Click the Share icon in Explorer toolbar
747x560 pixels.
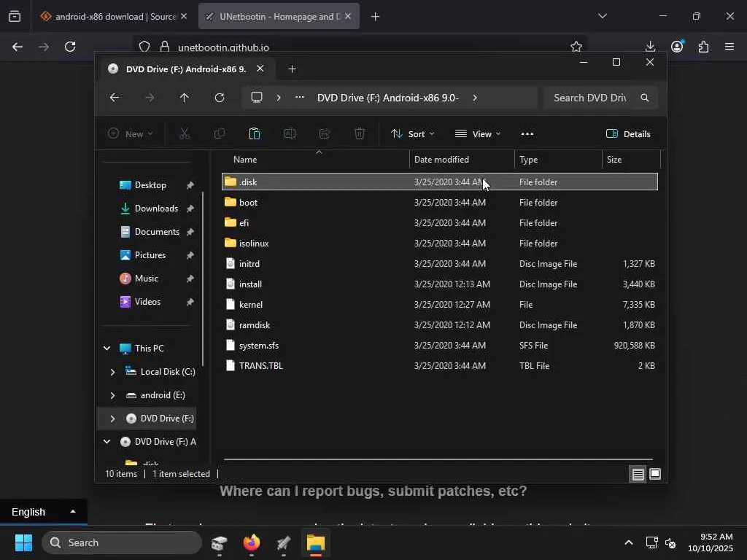325,134
